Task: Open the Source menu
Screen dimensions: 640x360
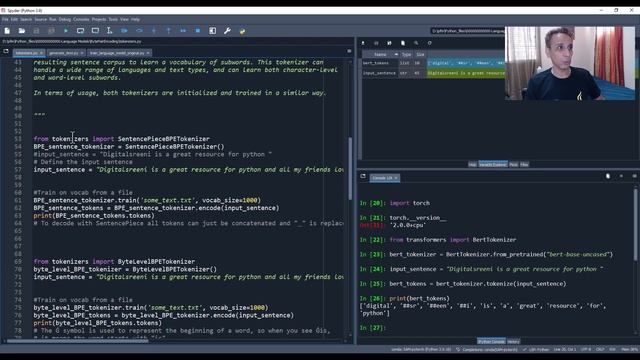Action: coord(41,19)
